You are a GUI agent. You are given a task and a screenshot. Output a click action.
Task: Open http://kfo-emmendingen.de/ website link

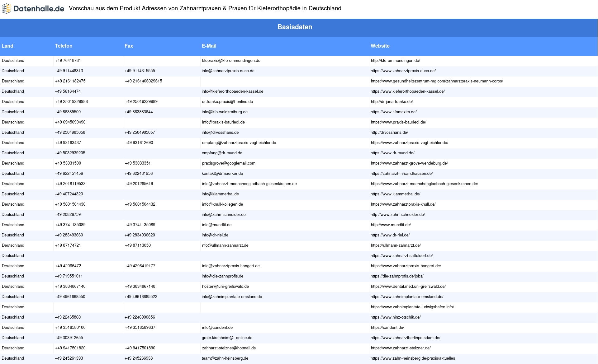(x=395, y=61)
